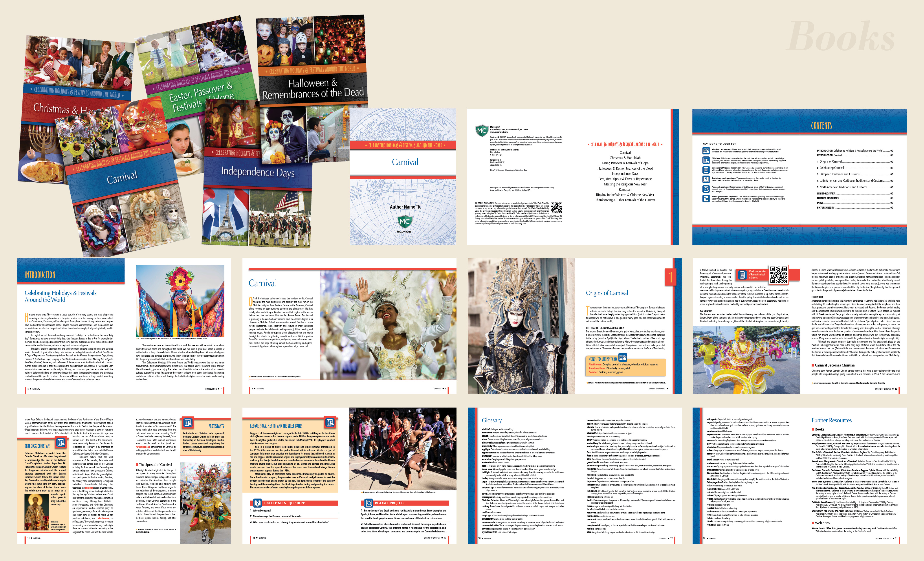Open 'European Traditions and Customs' contents entry
Viewport: 924px width, 561px height.
tap(838, 174)
